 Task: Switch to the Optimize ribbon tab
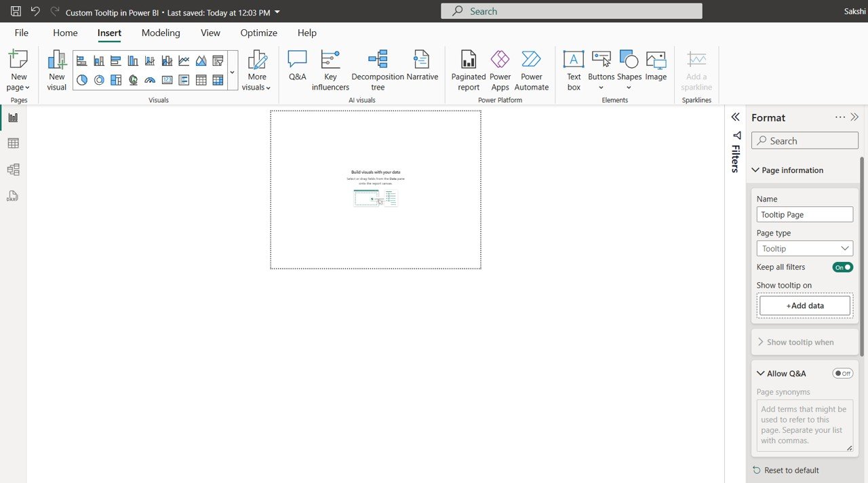[258, 33]
